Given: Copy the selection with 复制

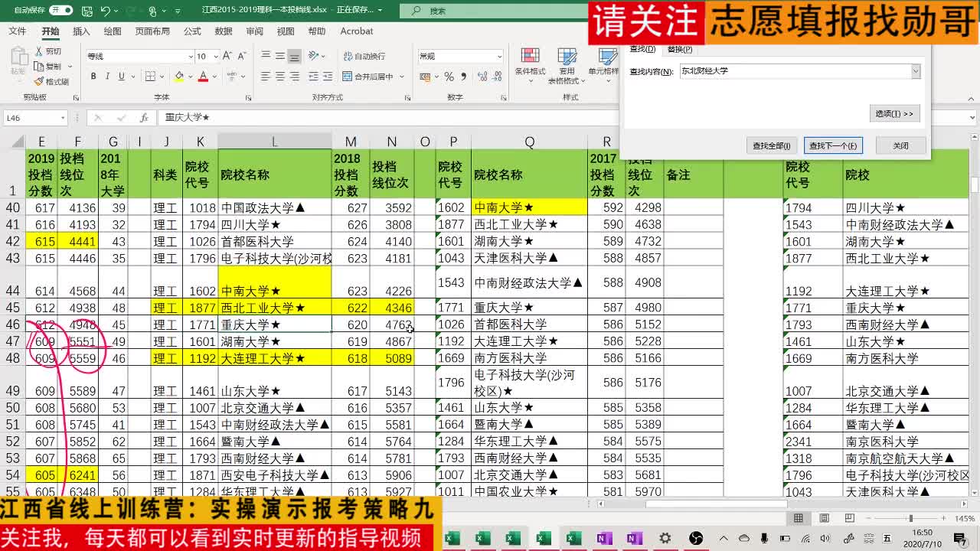Looking at the screenshot, I should click(x=48, y=67).
